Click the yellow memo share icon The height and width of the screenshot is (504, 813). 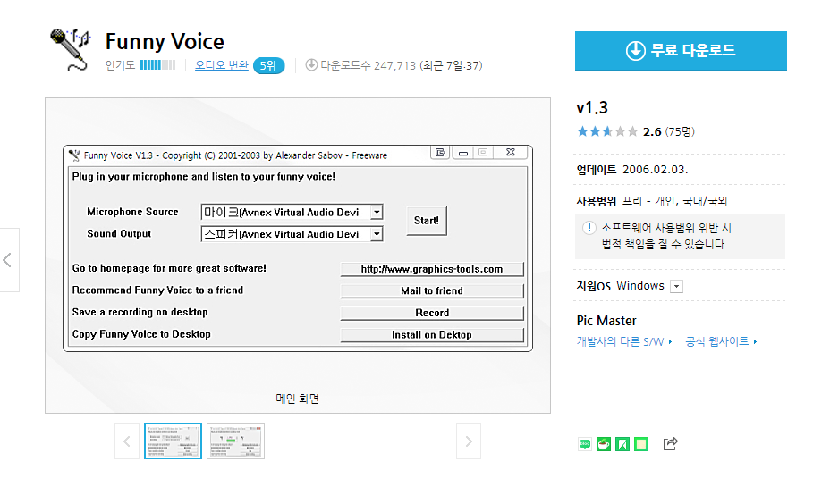[641, 444]
